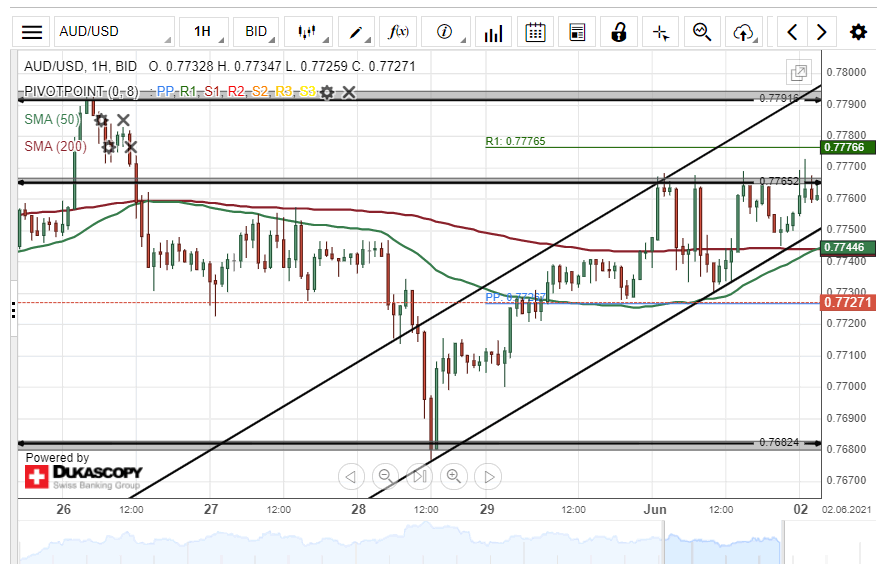Click the Dukascopy logo link
The height and width of the screenshot is (570, 881).
click(x=84, y=472)
